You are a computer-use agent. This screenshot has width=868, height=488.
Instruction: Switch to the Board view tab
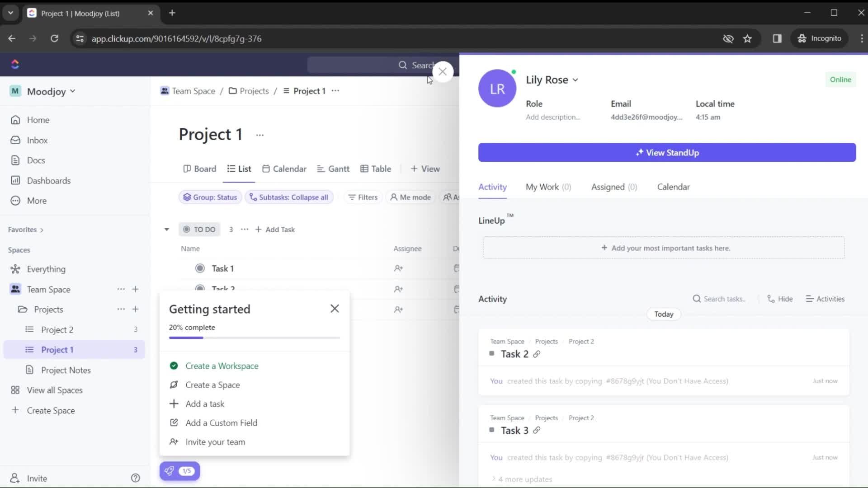coord(199,169)
